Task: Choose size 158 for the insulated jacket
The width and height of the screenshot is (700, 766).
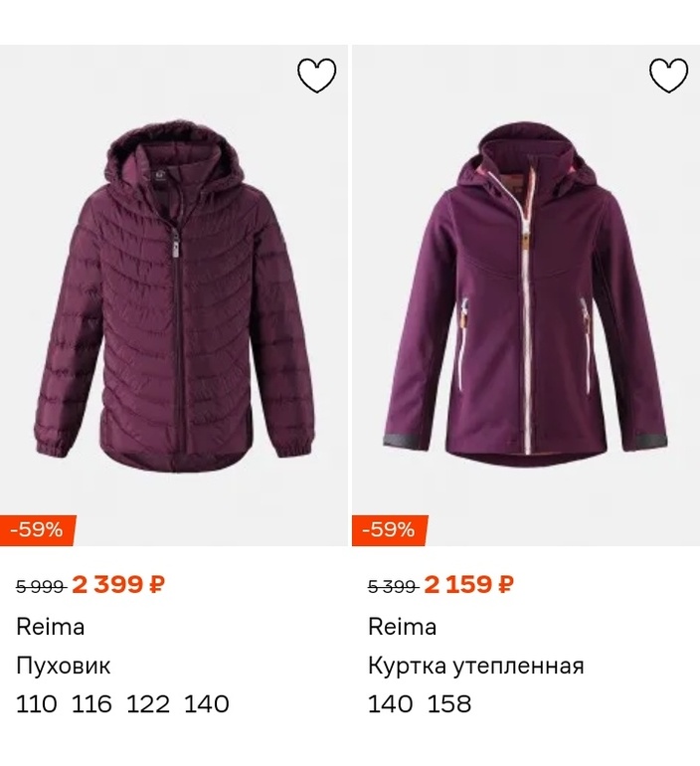Action: click(449, 704)
